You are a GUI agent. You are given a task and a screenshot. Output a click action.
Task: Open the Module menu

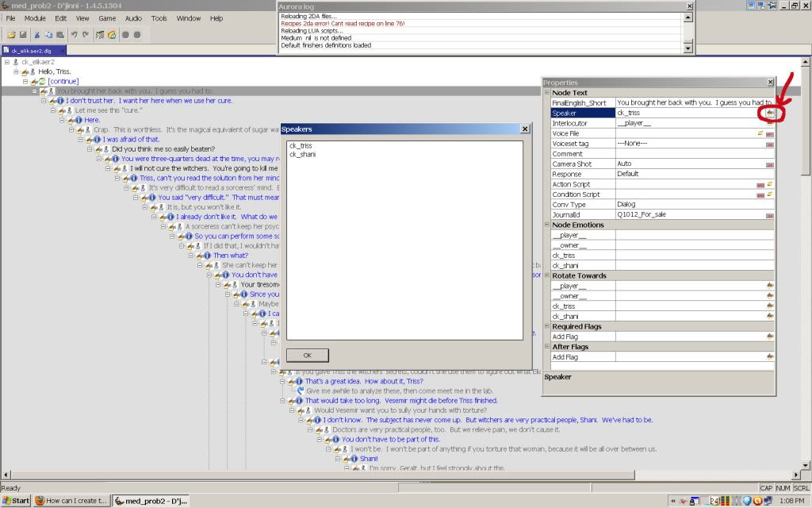(35, 18)
